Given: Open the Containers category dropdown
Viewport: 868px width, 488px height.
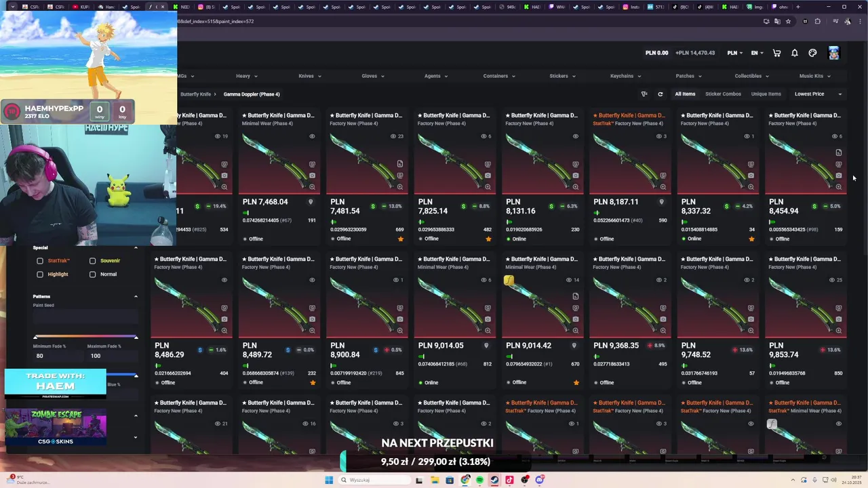Looking at the screenshot, I should (x=499, y=76).
